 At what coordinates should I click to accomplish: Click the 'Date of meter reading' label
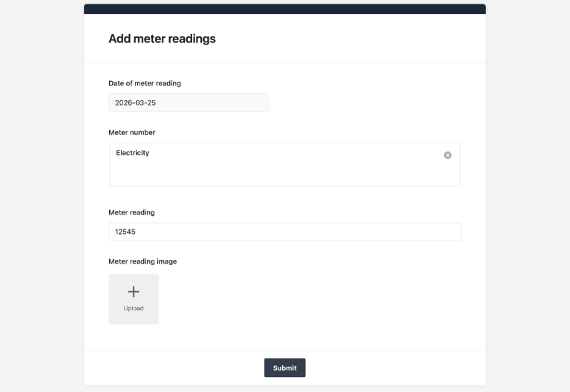[145, 83]
